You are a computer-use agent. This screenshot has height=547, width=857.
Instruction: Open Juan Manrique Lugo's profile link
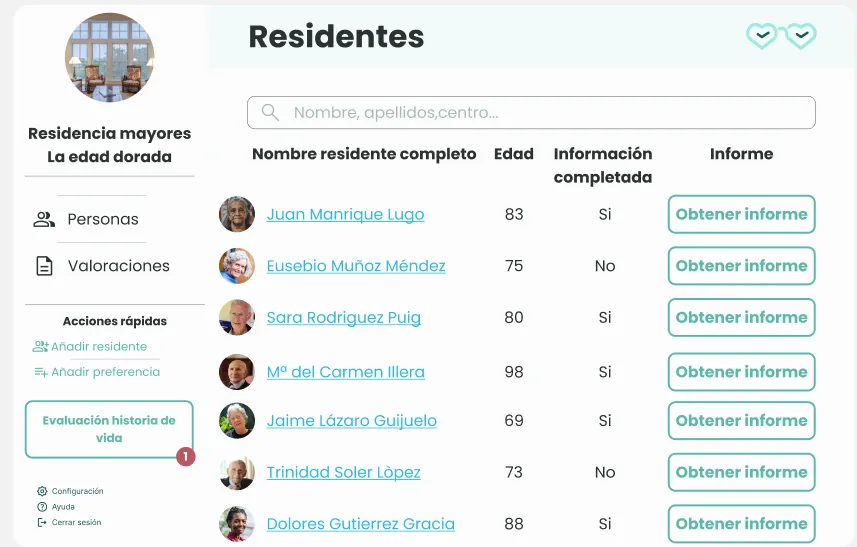(x=345, y=214)
